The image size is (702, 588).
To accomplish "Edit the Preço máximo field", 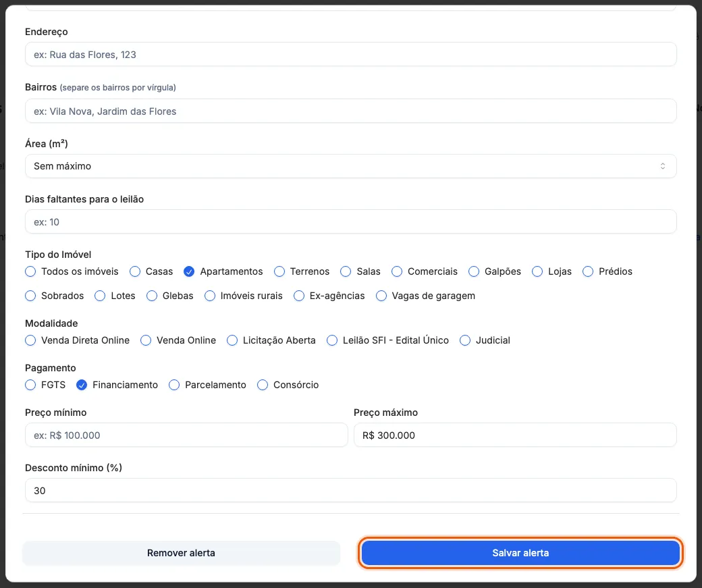I will click(x=515, y=435).
